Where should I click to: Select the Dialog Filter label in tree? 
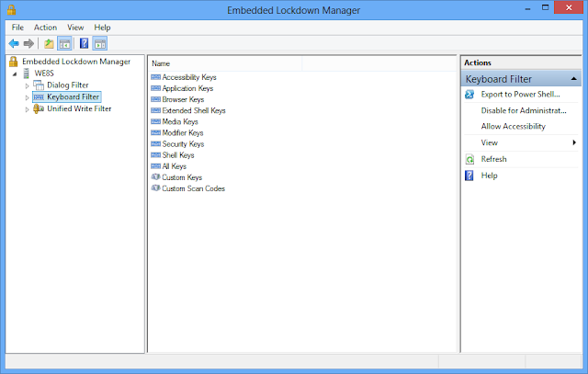tap(67, 85)
